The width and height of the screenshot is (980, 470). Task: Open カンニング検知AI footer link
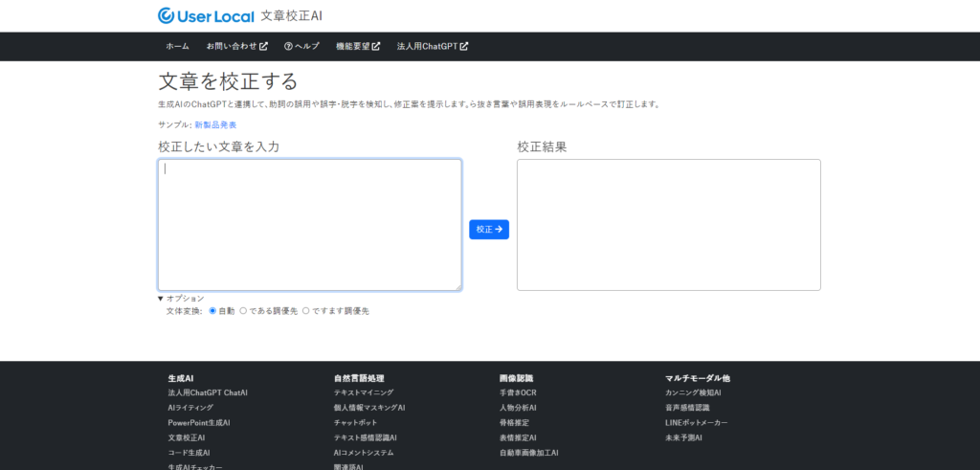694,392
